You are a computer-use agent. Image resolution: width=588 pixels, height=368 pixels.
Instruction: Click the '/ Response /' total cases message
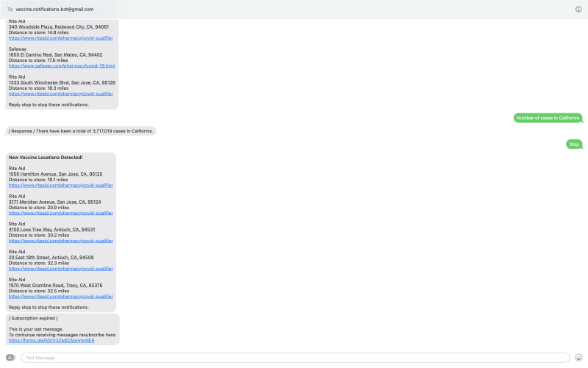81,131
